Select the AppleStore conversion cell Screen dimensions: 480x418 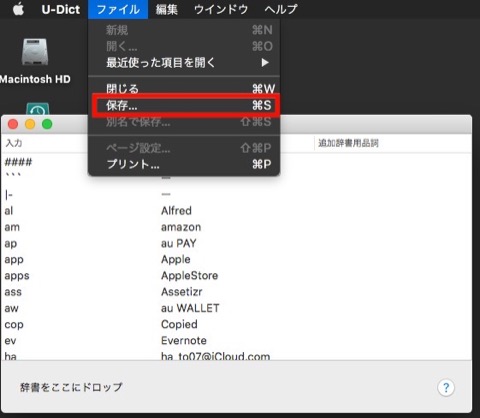point(189,276)
